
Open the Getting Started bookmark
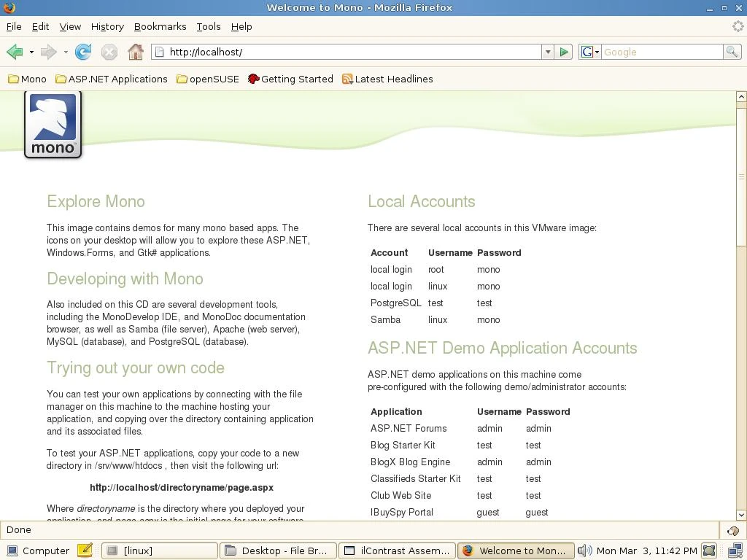(x=290, y=79)
